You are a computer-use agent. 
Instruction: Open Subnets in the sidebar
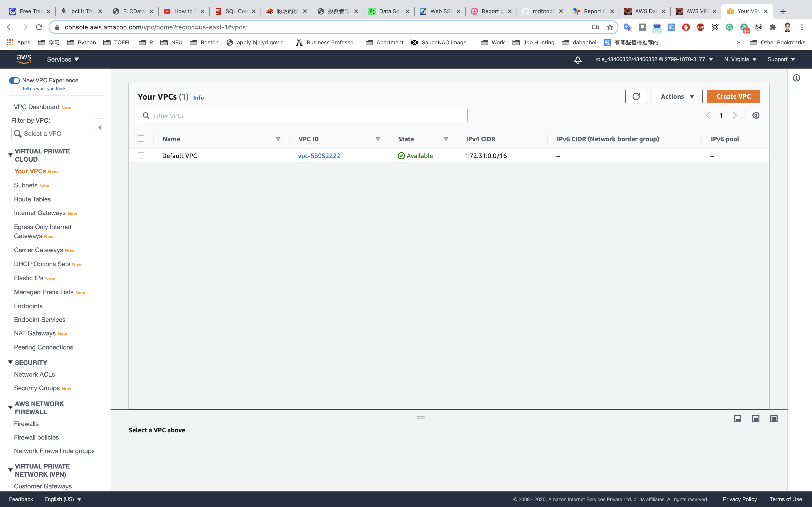26,185
